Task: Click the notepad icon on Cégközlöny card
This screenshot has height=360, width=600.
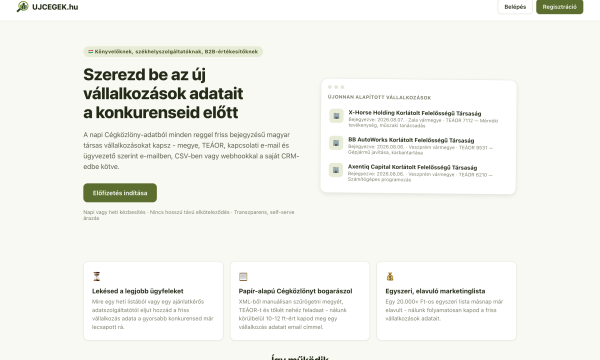Action: 243,276
